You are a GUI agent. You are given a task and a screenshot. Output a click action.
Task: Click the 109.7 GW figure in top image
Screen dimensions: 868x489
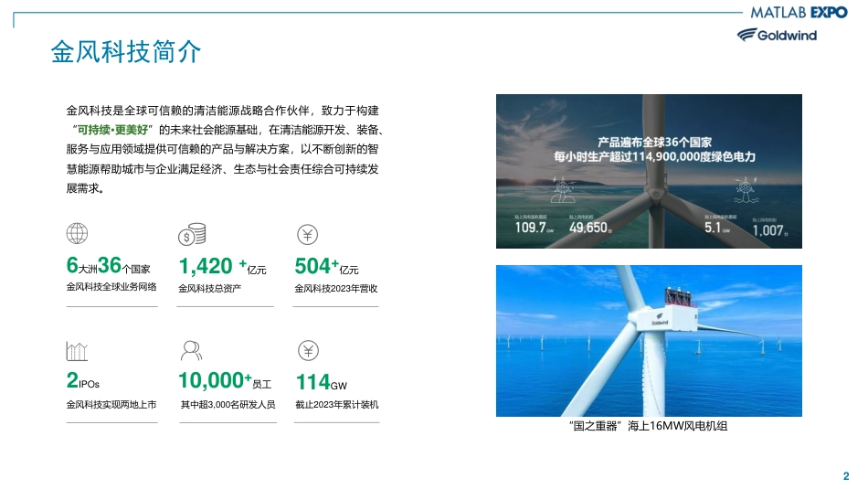click(x=535, y=227)
